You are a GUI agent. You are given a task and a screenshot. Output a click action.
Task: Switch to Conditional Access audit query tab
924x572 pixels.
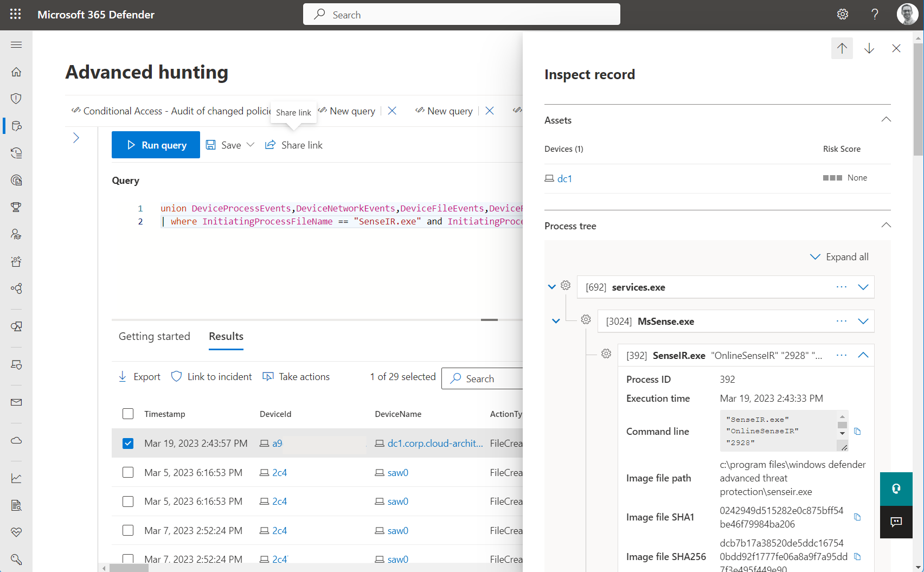pos(171,111)
